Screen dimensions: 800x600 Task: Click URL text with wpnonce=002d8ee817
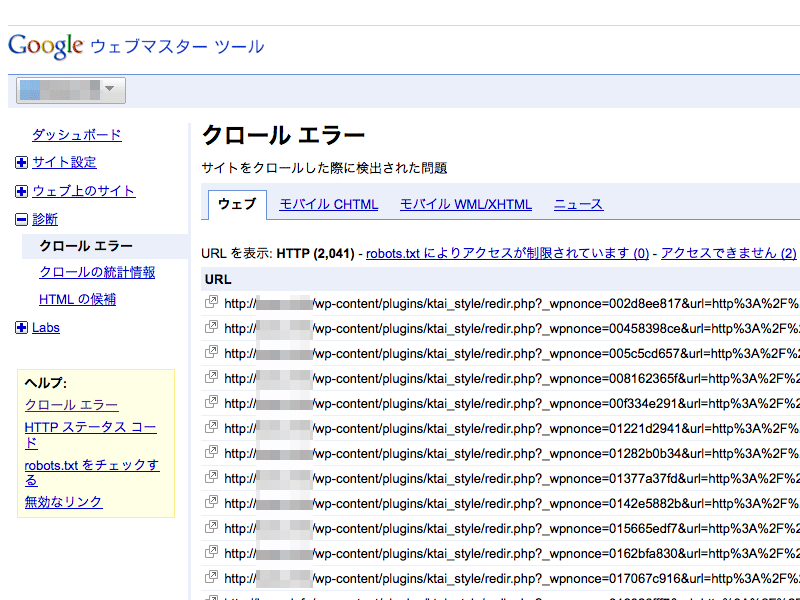pyautogui.click(x=512, y=304)
